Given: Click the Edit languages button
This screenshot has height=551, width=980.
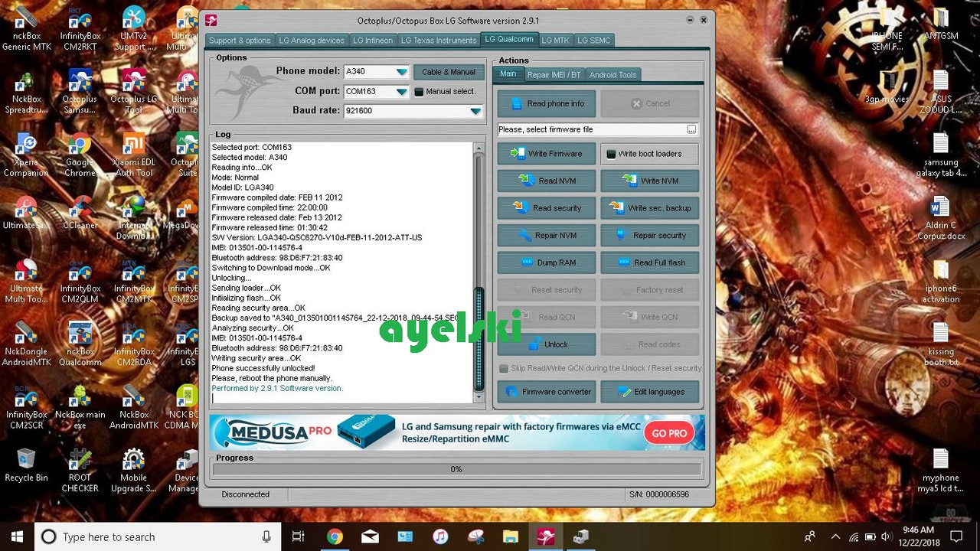Looking at the screenshot, I should tap(650, 392).
